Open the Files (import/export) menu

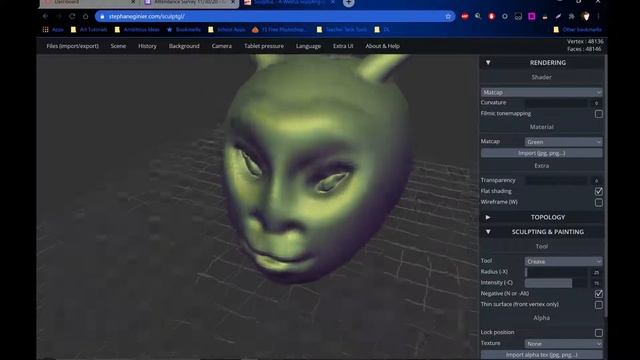tap(72, 46)
